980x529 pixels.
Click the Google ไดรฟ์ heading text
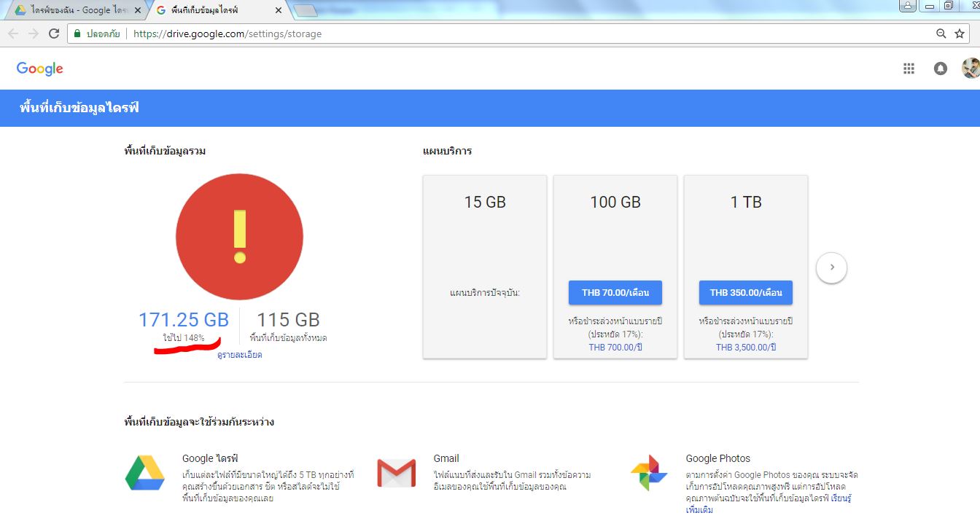[210, 458]
